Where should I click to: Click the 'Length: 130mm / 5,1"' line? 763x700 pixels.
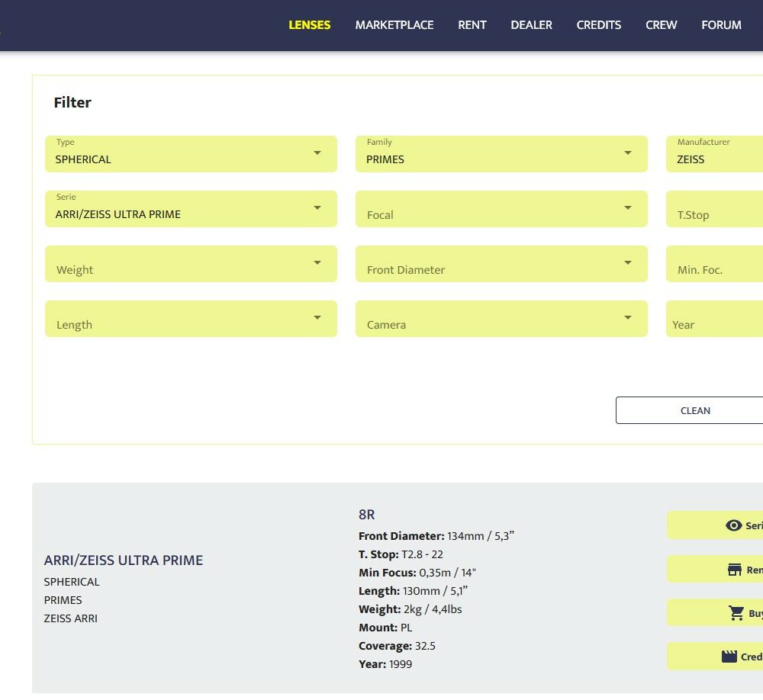[x=413, y=591]
